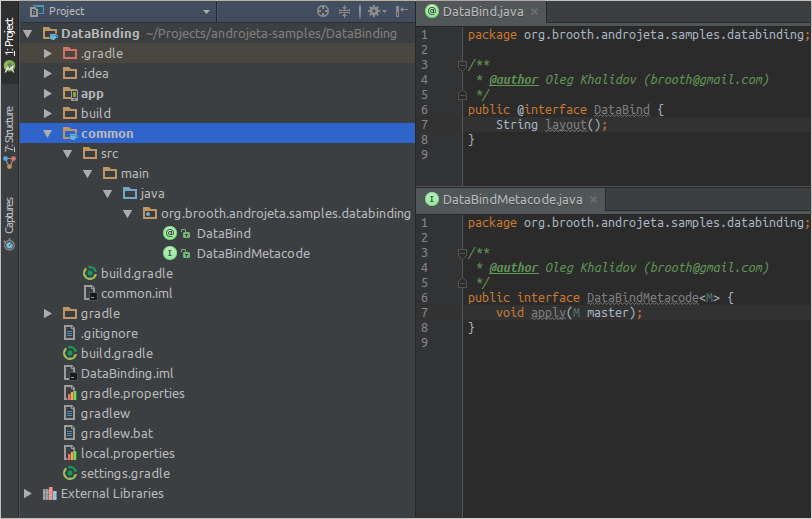Select the DataBindMetacode interface in tree
Viewport: 812px width, 519px height.
252,253
